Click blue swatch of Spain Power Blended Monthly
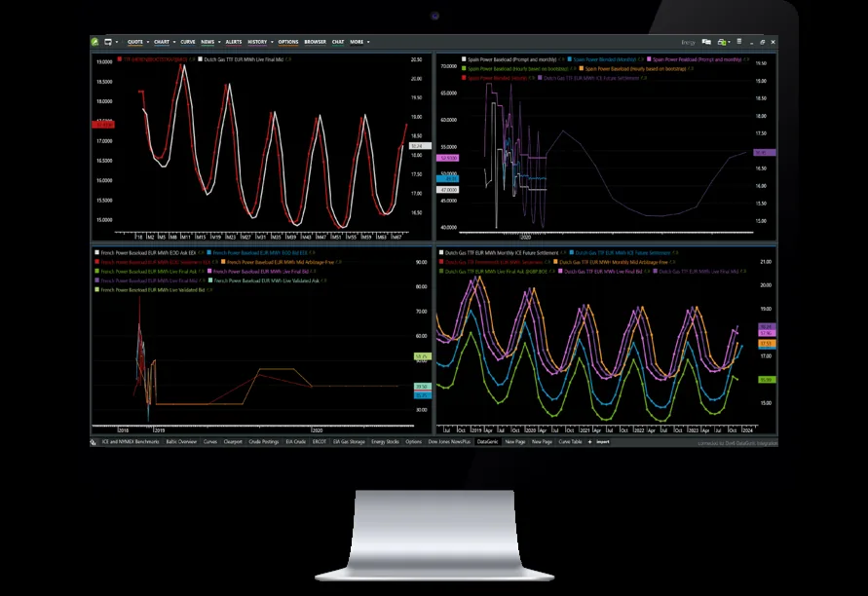 click(570, 59)
